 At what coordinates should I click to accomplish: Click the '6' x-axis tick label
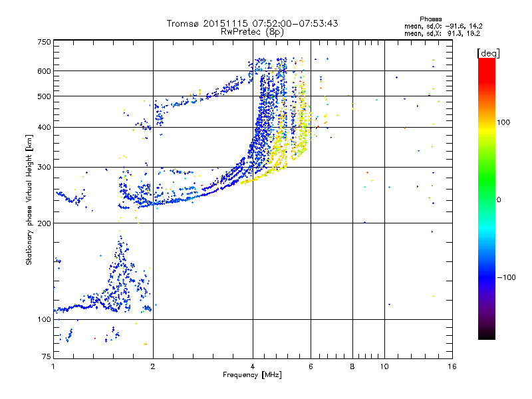[311, 366]
